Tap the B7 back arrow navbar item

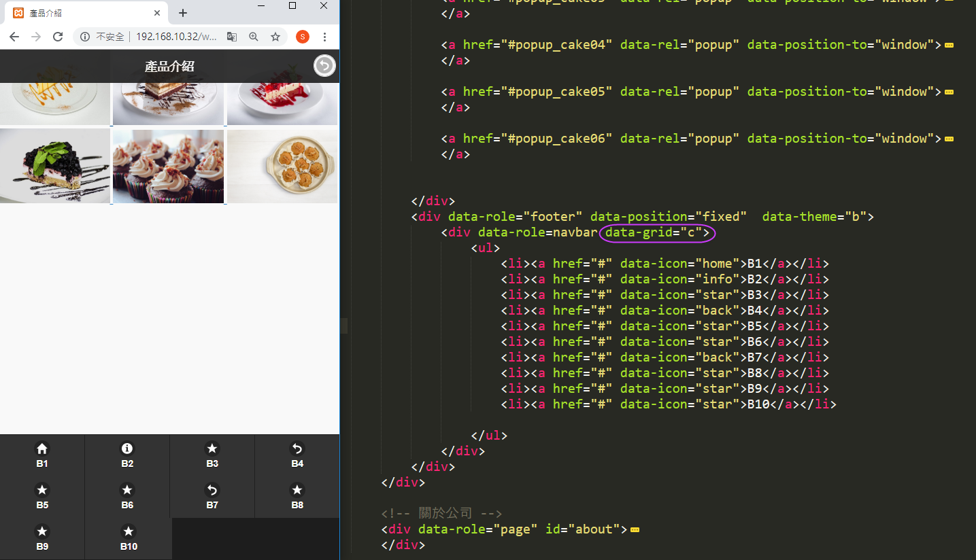click(x=212, y=497)
